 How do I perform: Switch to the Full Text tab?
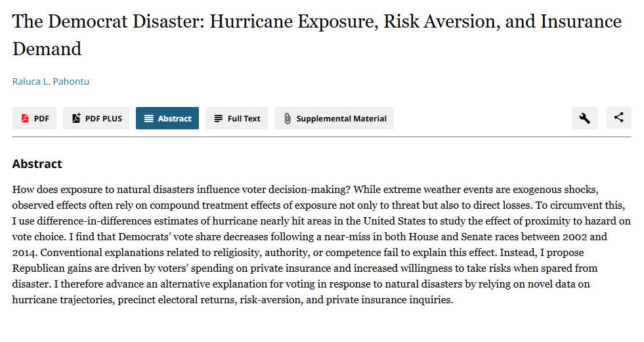point(244,119)
